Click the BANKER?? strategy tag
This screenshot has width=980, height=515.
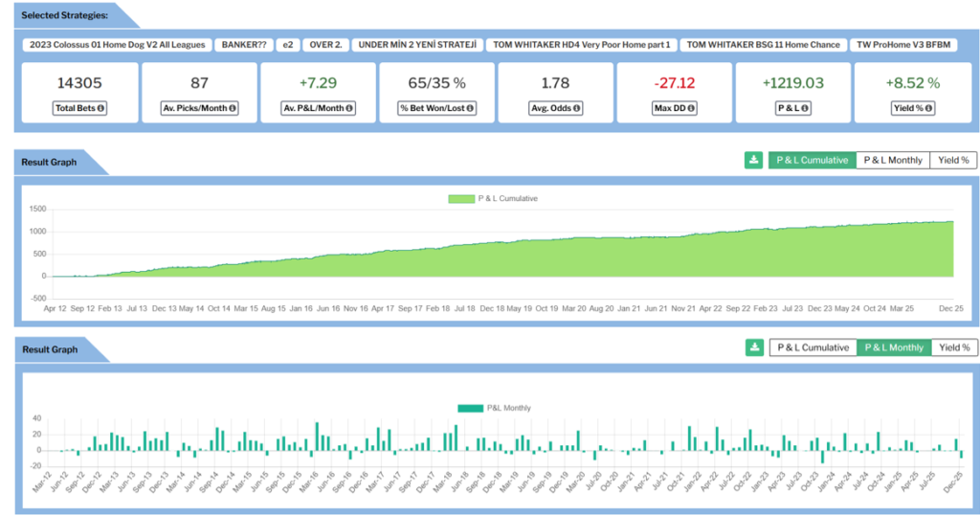click(x=243, y=45)
